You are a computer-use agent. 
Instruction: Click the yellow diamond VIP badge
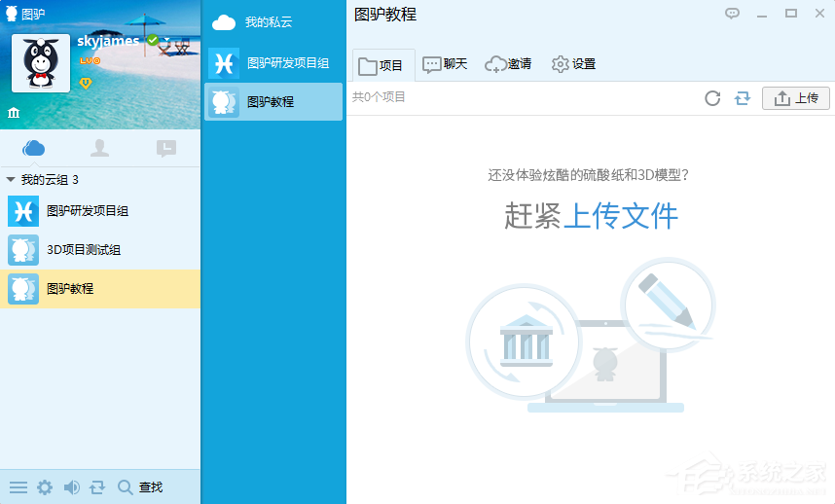(86, 83)
